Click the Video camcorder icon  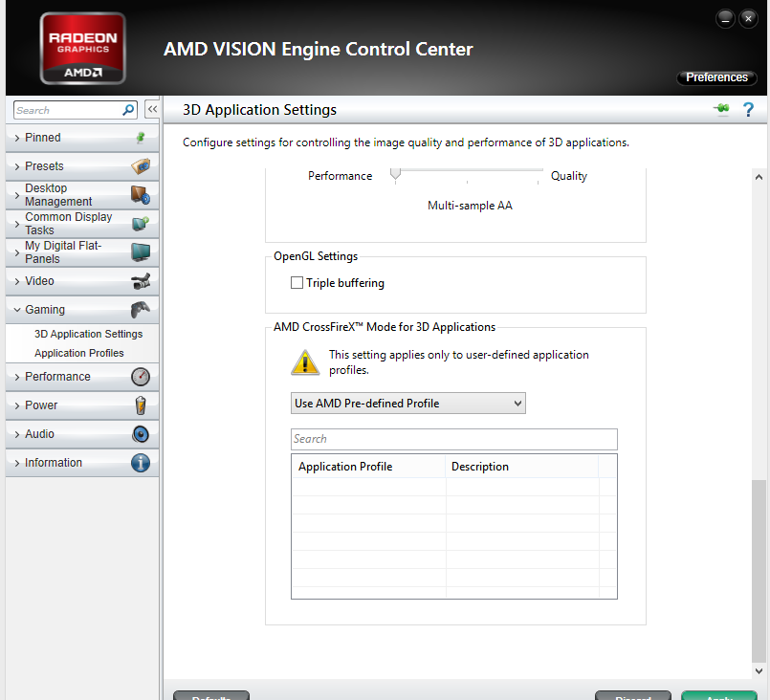click(x=141, y=281)
